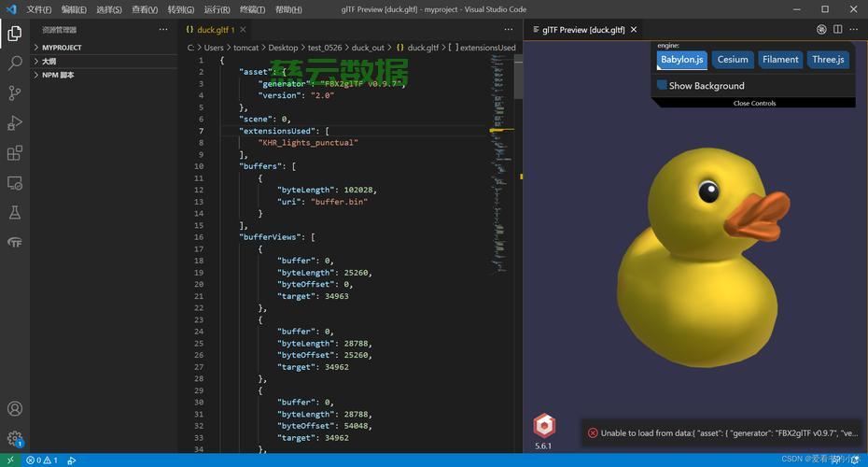Select the Cesium engine
868x467 pixels.
pyautogui.click(x=733, y=60)
